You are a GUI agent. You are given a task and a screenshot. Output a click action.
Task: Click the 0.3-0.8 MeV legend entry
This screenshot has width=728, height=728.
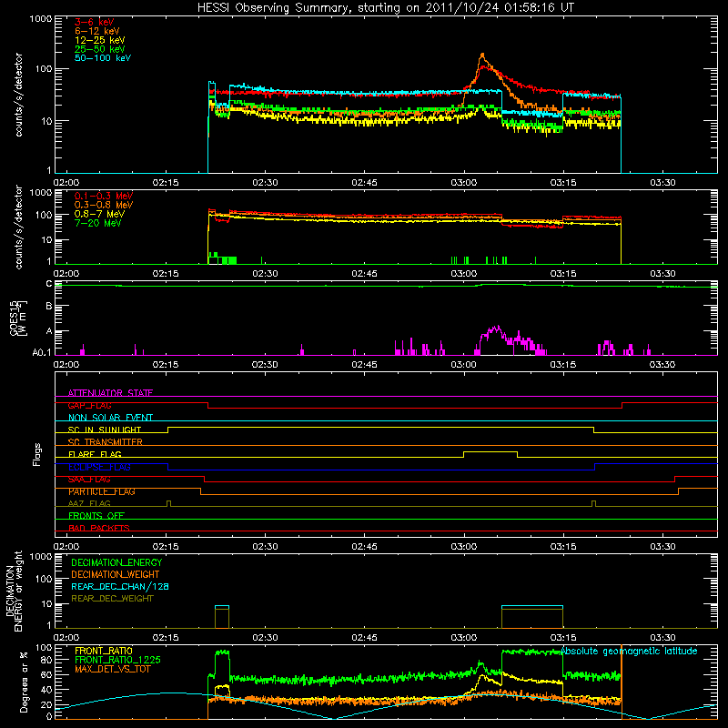tap(104, 205)
